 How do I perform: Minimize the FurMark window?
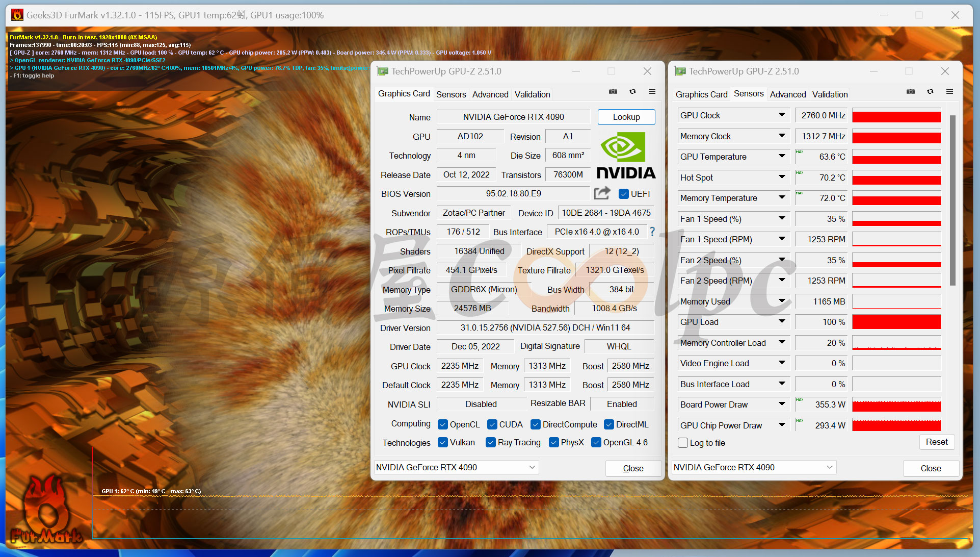pos(884,15)
